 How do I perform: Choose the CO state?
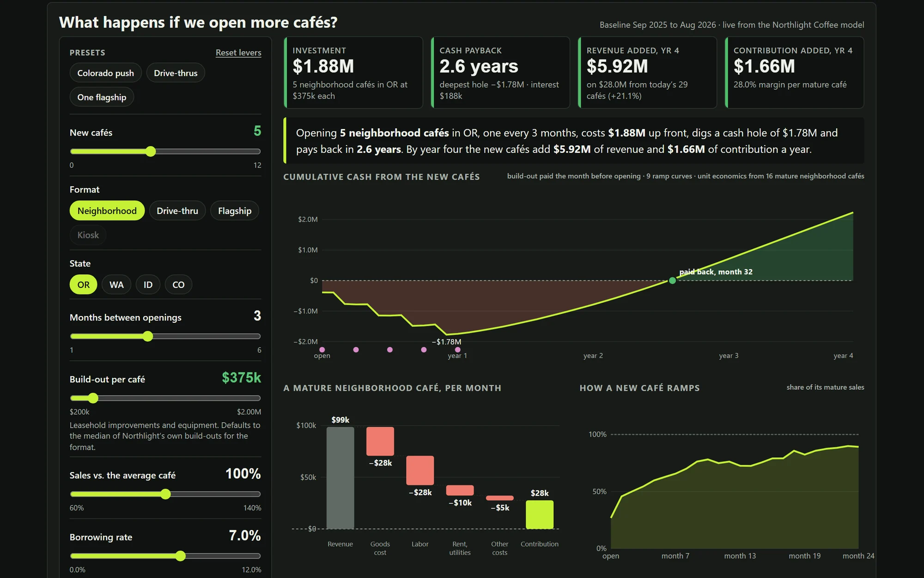(178, 285)
